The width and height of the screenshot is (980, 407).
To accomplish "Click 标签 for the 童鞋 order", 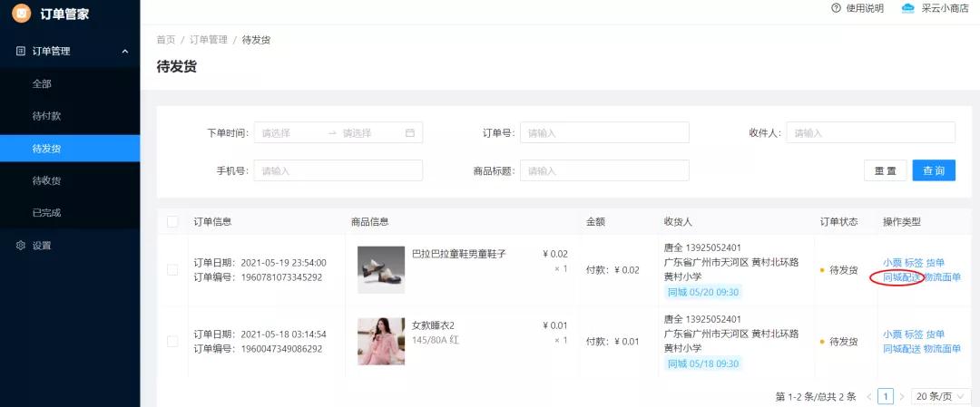I will [x=914, y=262].
